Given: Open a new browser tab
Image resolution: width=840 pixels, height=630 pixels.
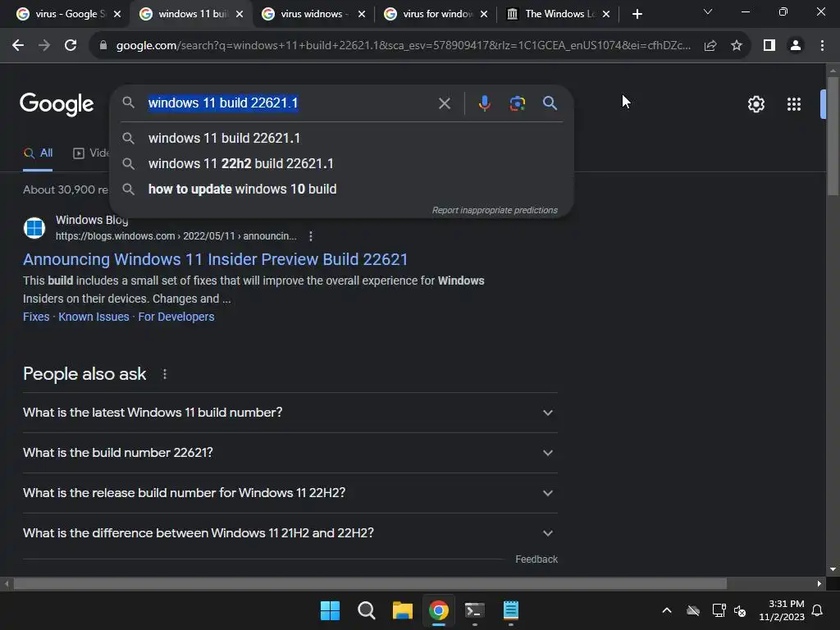Looking at the screenshot, I should pyautogui.click(x=637, y=14).
